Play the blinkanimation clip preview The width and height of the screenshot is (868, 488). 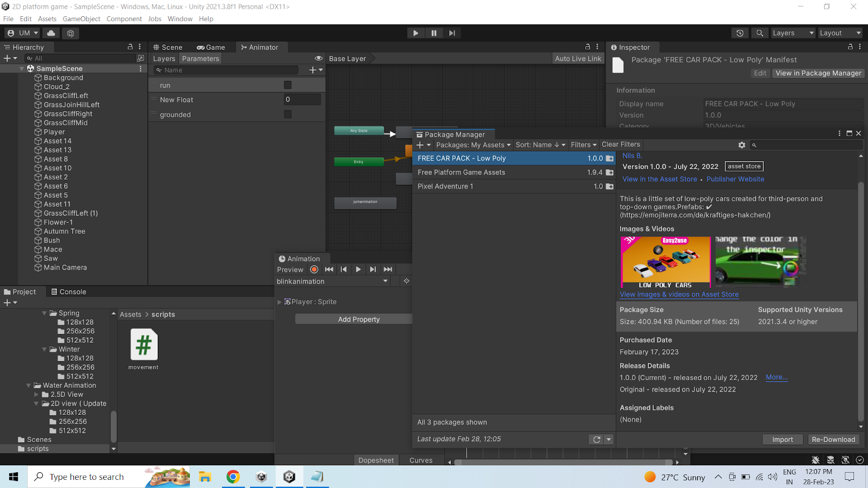coord(358,269)
